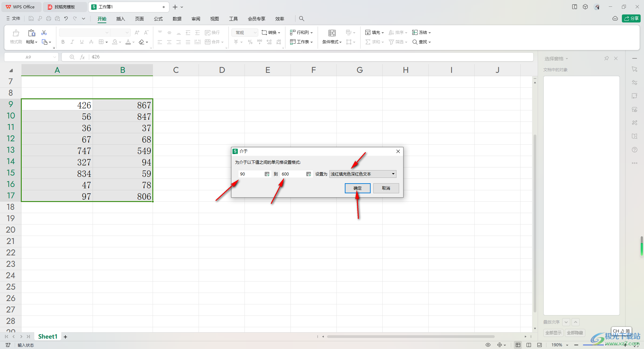Open the 数据 ribbon tab
The height and width of the screenshot is (349, 644).
(x=177, y=19)
